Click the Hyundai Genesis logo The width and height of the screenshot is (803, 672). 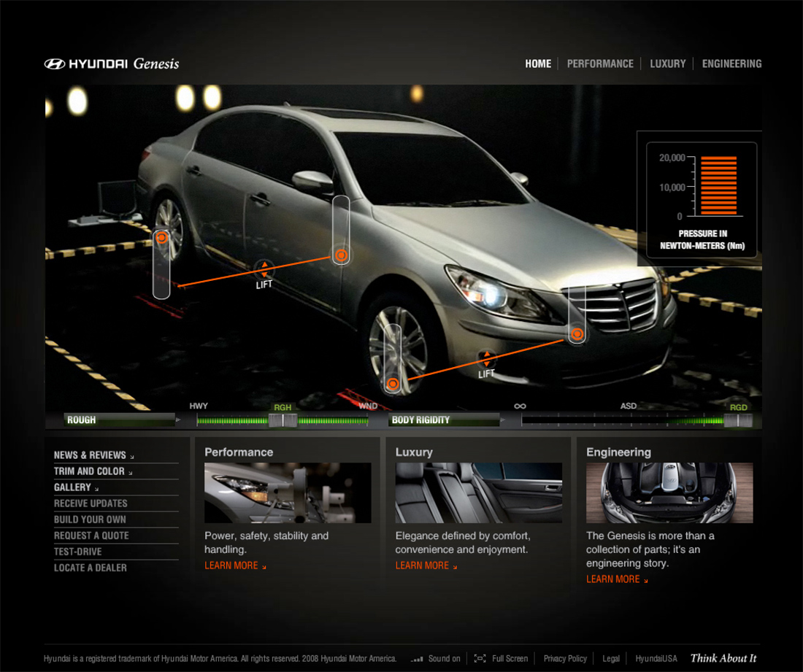(x=112, y=63)
